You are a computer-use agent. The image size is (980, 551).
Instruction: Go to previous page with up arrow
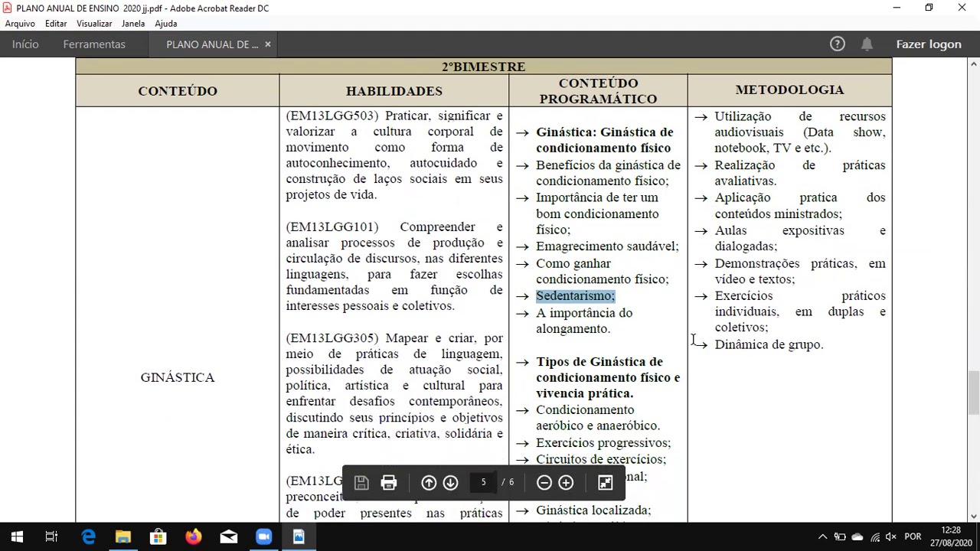[429, 483]
